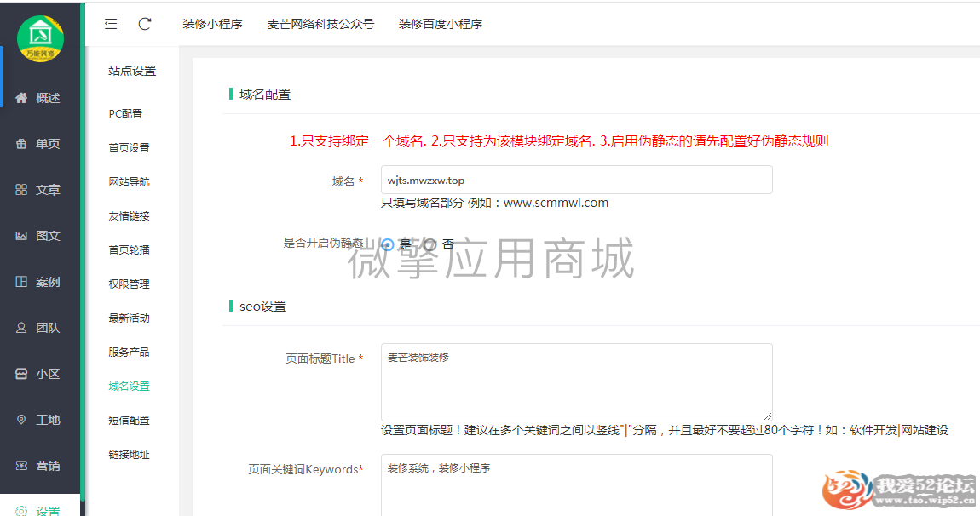Viewport: 980px width, 516px height.
Task: Click the person icon beside 团队
Action: (x=21, y=327)
